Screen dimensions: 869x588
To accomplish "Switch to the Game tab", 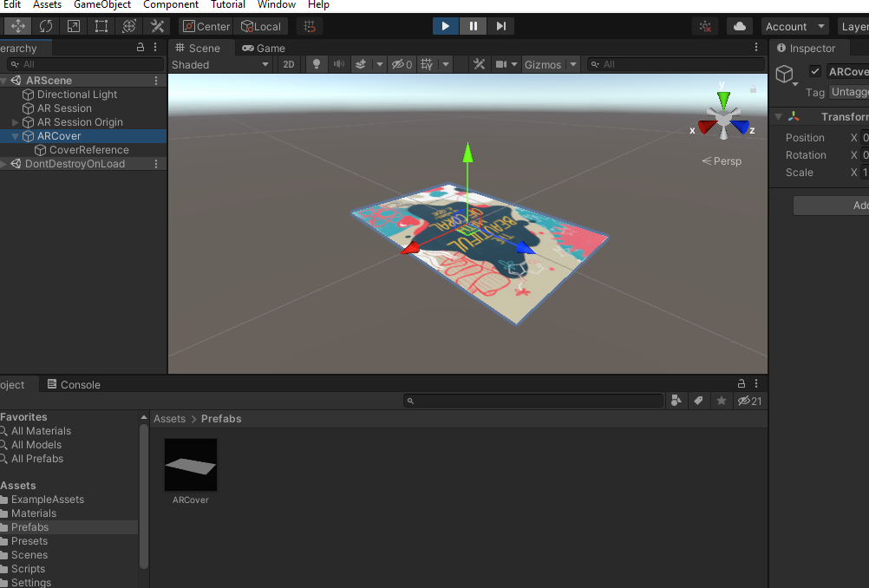I will point(264,49).
